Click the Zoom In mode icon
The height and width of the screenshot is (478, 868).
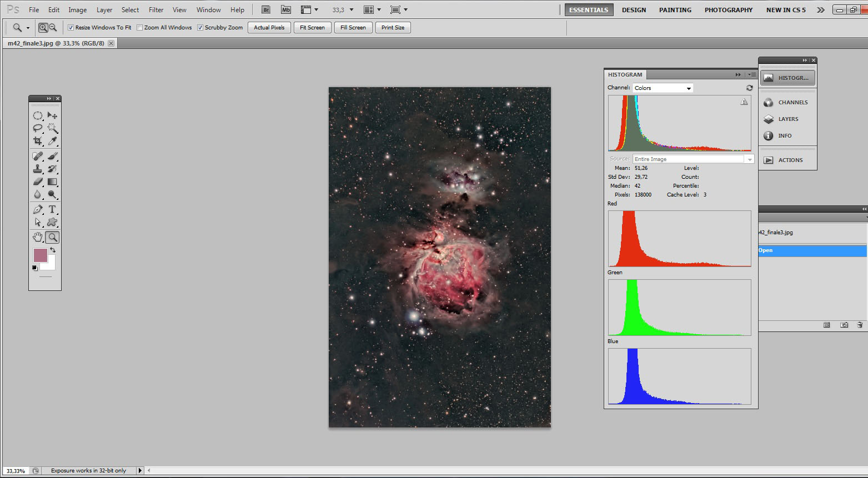(43, 27)
